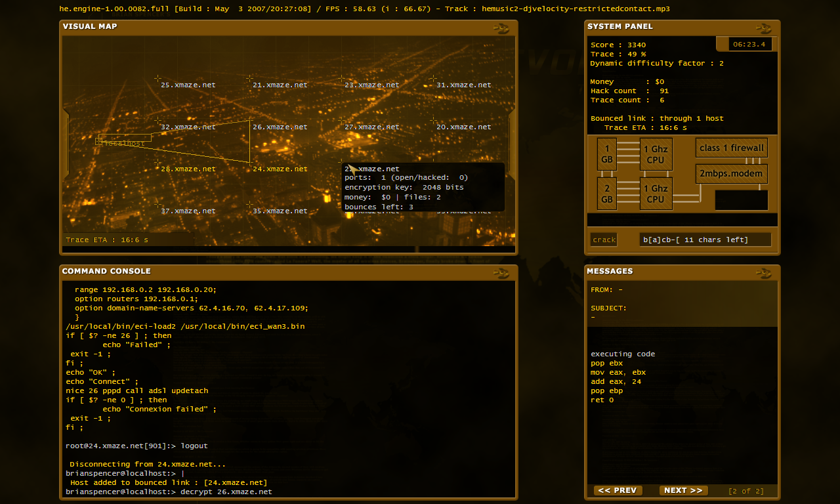Click the << PREV message button

(617, 490)
